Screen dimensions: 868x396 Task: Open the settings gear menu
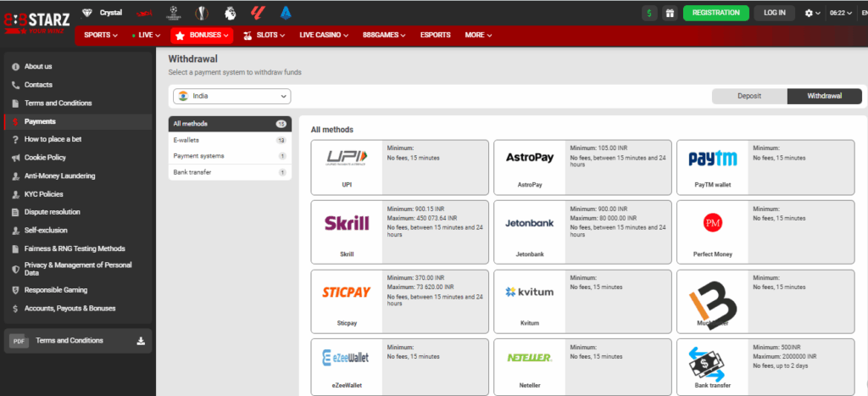[x=812, y=14]
